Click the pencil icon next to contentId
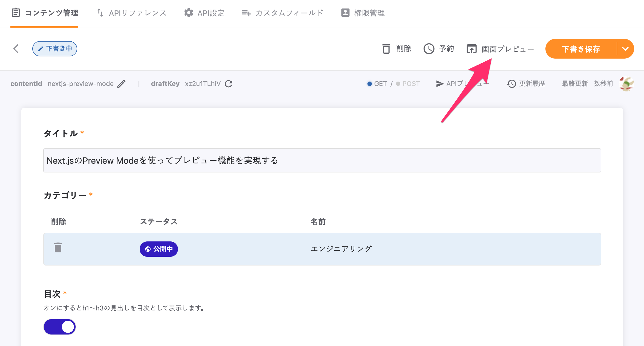Viewport: 644px width, 346px height. point(121,84)
